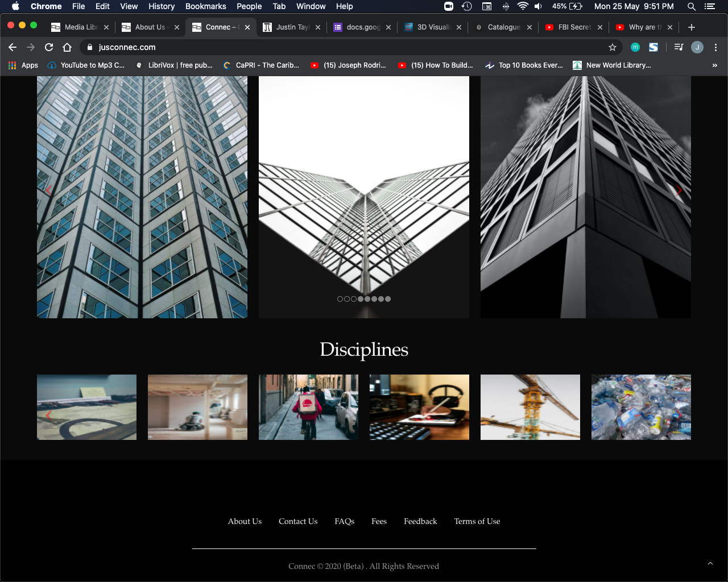Open the Terms of Use link
The image size is (728, 582).
pos(477,521)
